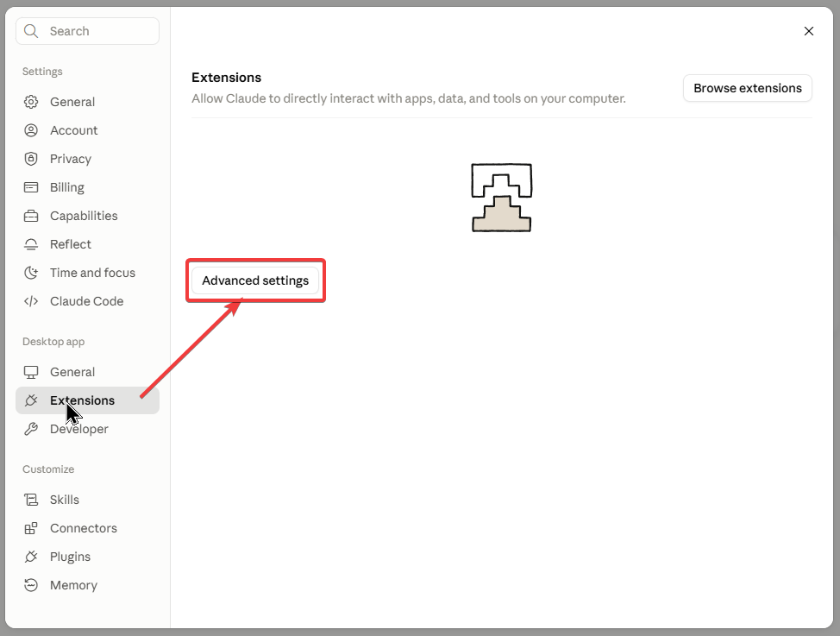Open the Reflect section

pos(87,244)
